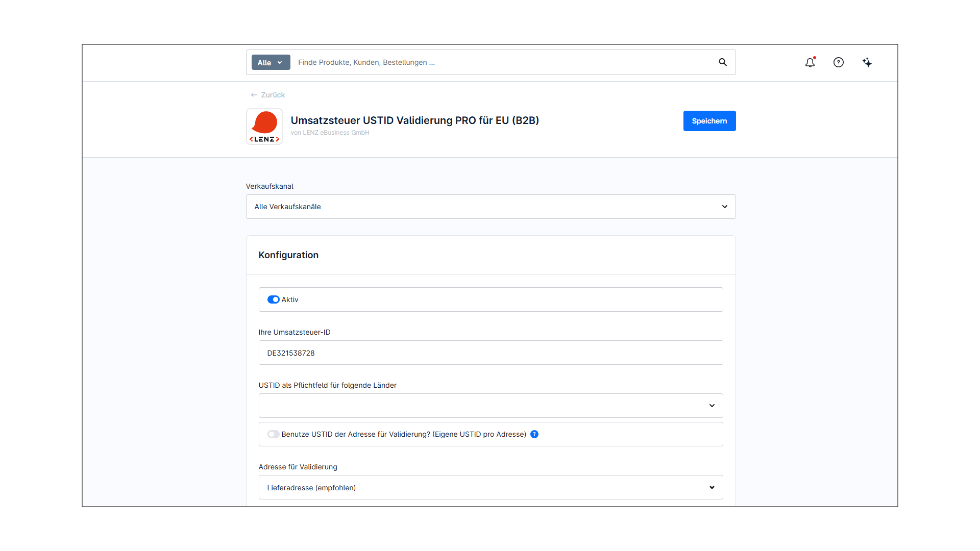Viewport: 980px width, 551px height.
Task: Click the LENZ plugin logo
Action: pyautogui.click(x=264, y=126)
